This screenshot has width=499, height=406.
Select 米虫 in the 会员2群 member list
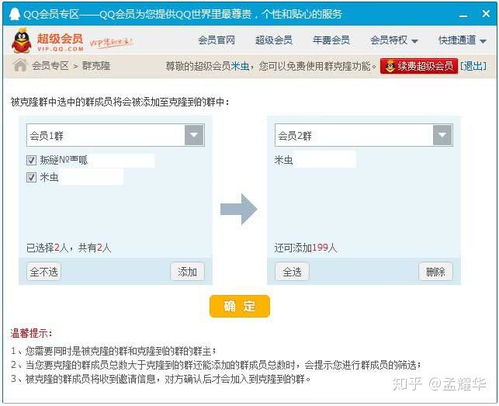pyautogui.click(x=284, y=160)
